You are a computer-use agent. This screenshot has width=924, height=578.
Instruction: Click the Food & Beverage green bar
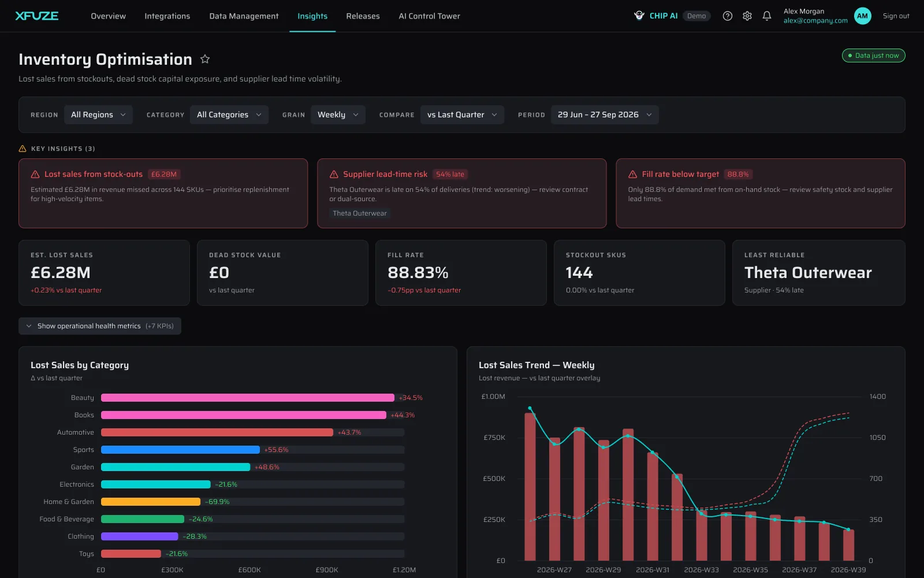pos(143,519)
